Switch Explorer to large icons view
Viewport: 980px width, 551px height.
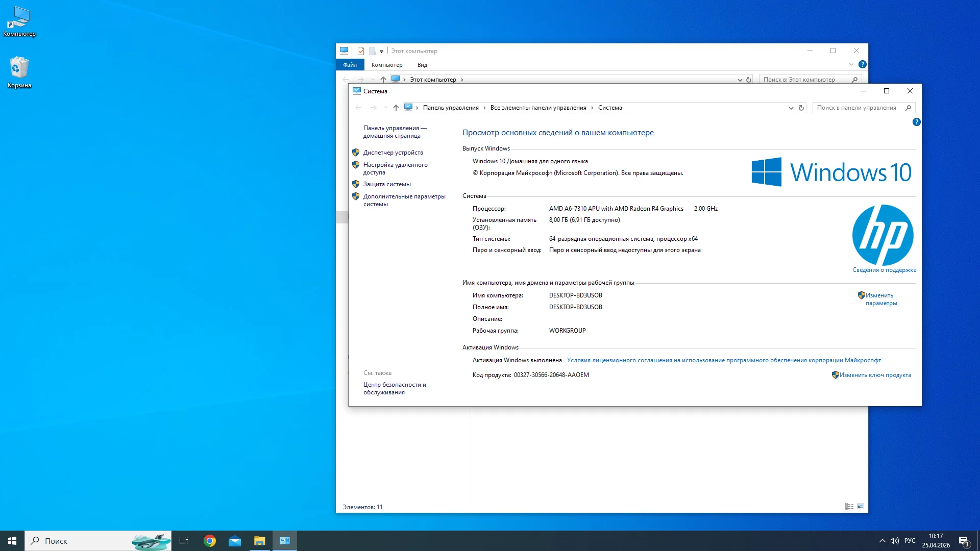click(x=861, y=507)
